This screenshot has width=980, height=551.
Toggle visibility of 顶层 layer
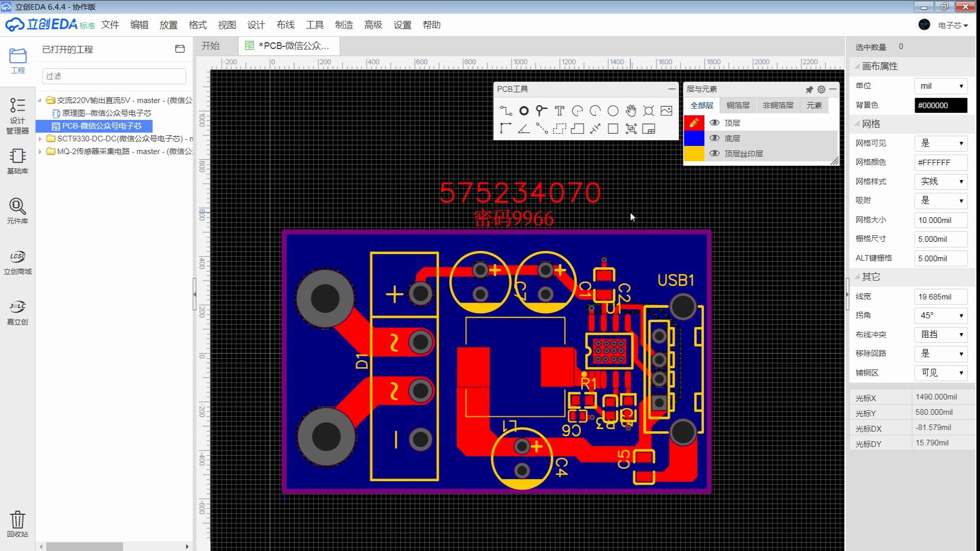[715, 123]
